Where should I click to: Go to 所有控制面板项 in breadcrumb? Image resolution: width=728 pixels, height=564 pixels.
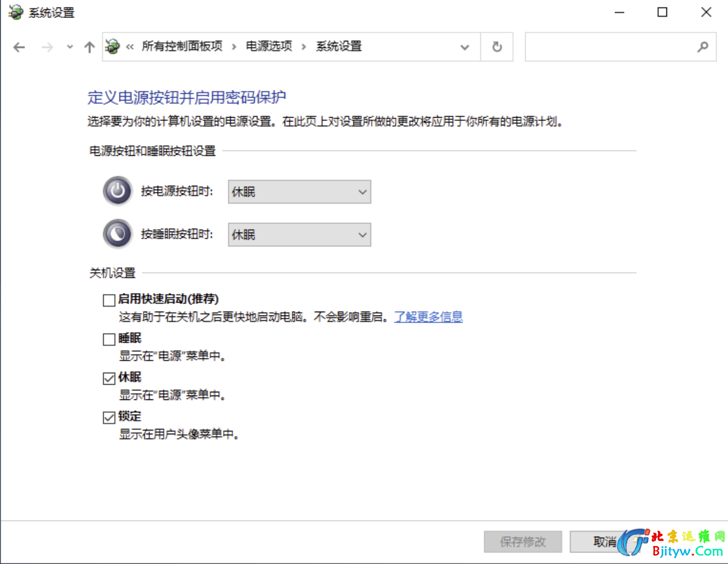pos(182,46)
